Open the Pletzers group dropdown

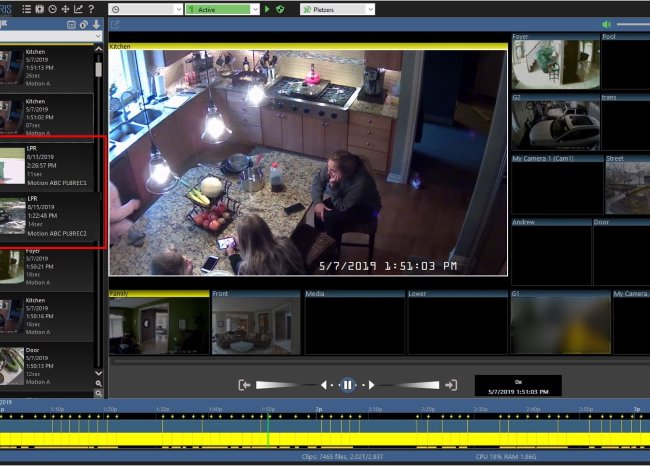(x=337, y=9)
